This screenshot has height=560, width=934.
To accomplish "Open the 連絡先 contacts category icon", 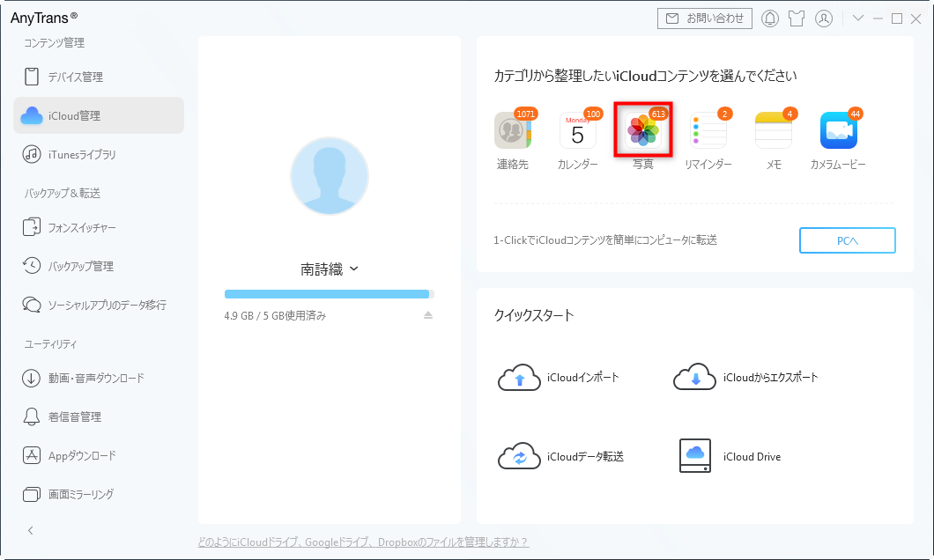I will 512,130.
